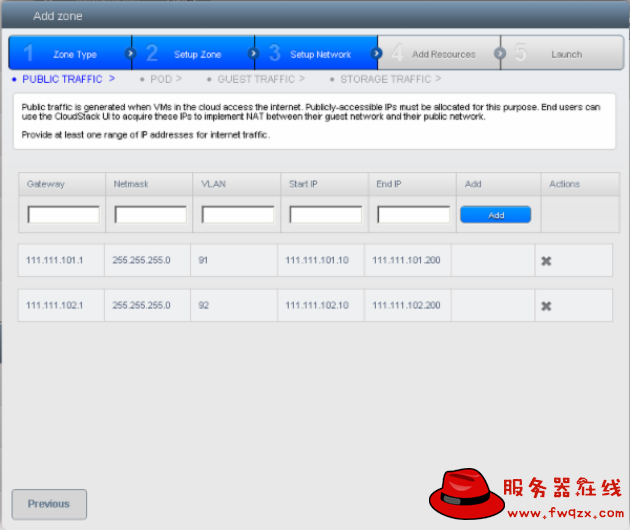Click end IP cell 111.111.102.200
630x530 pixels.
(x=406, y=305)
